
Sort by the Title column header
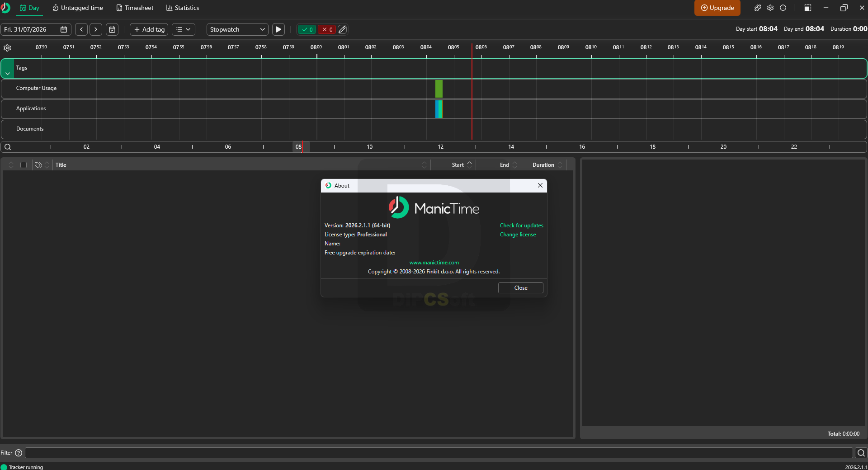pyautogui.click(x=61, y=165)
